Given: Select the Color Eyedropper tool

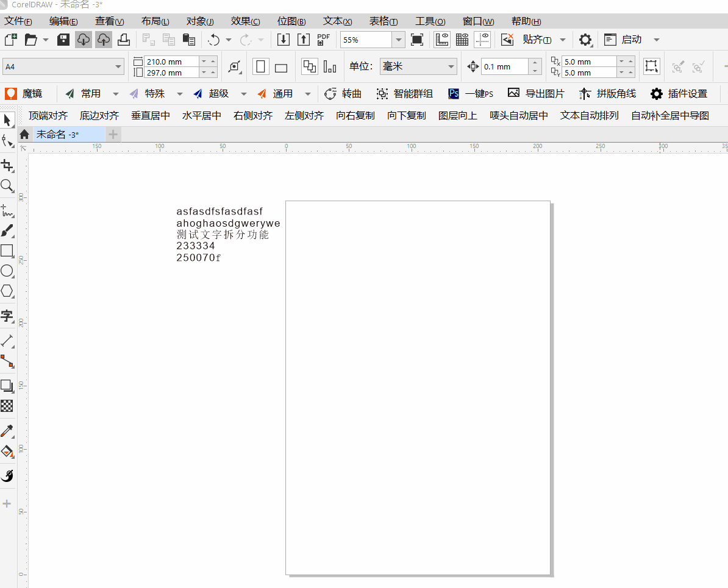Looking at the screenshot, I should [x=7, y=431].
